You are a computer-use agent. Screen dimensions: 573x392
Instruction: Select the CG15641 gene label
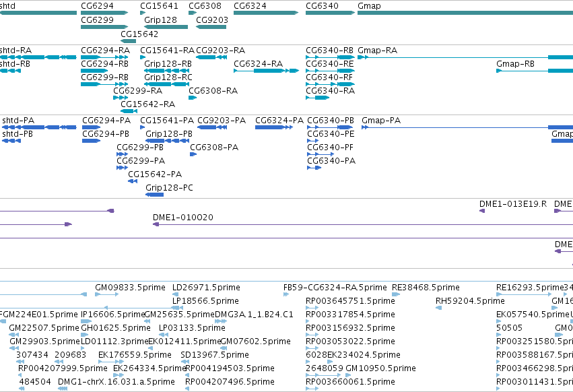click(159, 6)
